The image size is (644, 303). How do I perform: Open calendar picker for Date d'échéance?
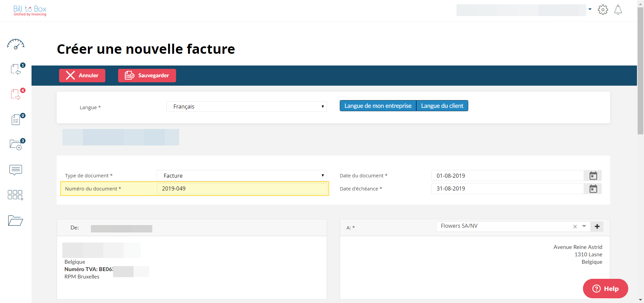(x=593, y=189)
